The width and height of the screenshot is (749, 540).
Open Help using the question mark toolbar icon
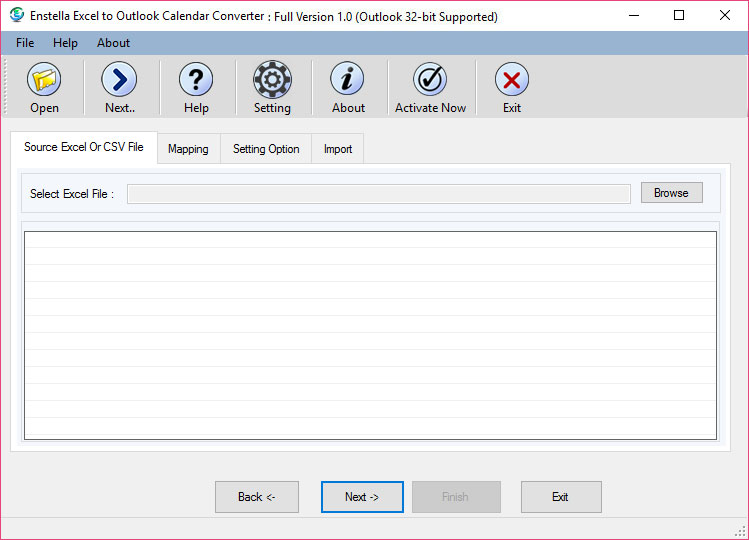coord(196,80)
